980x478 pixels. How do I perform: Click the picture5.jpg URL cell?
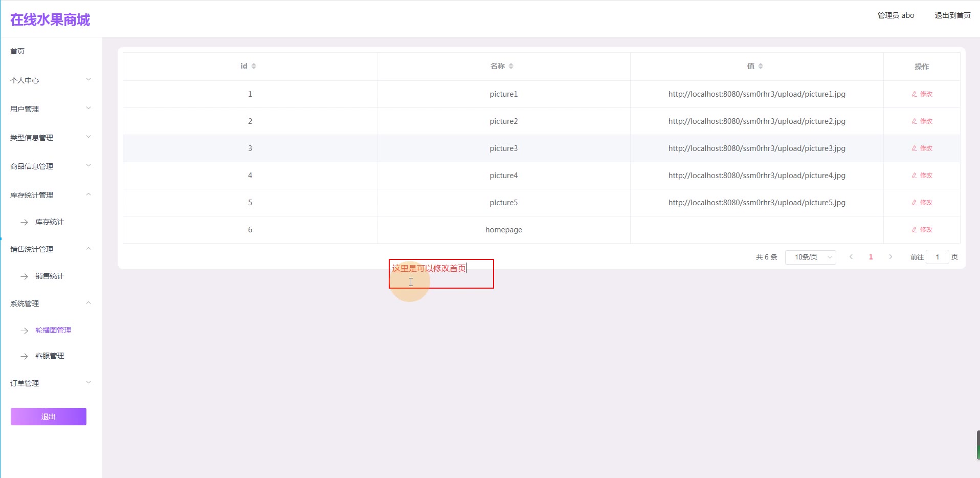point(757,203)
